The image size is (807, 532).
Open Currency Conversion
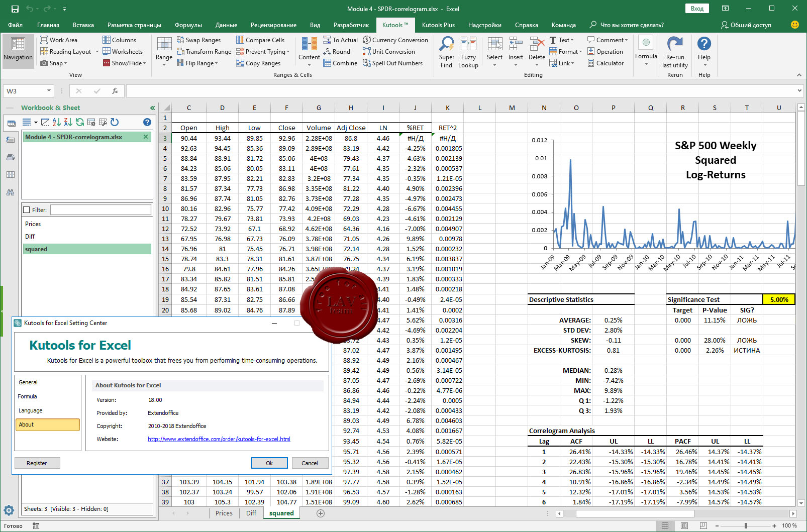tap(395, 40)
